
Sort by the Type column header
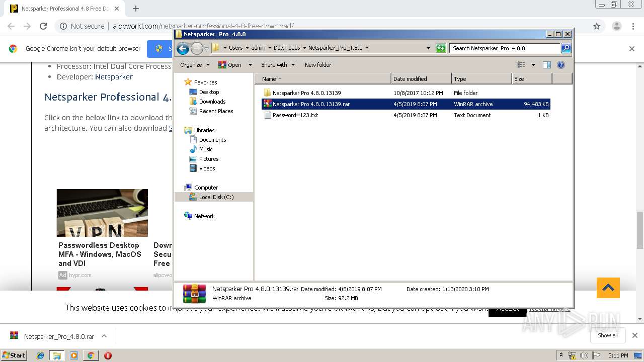481,79
